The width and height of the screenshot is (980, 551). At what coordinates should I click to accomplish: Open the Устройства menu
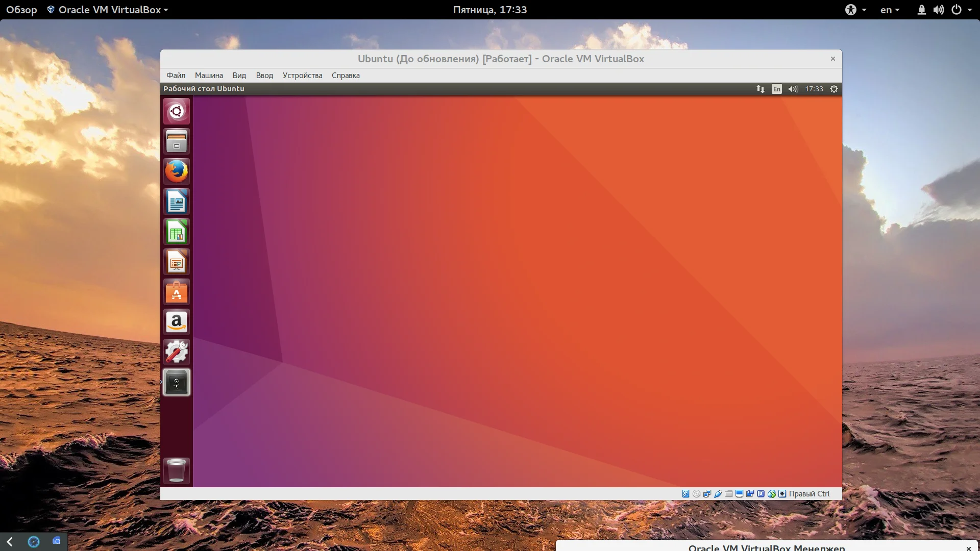click(x=302, y=76)
